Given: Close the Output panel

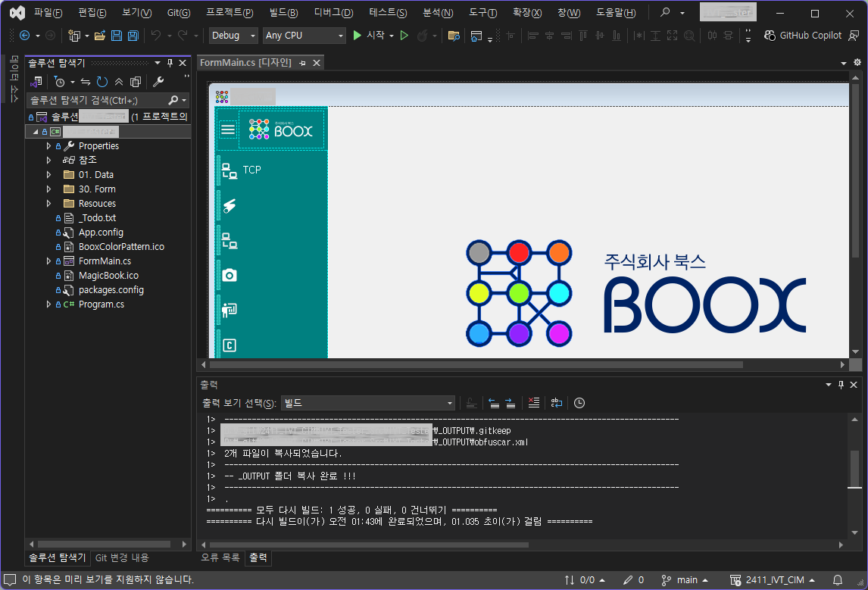Looking at the screenshot, I should [854, 385].
